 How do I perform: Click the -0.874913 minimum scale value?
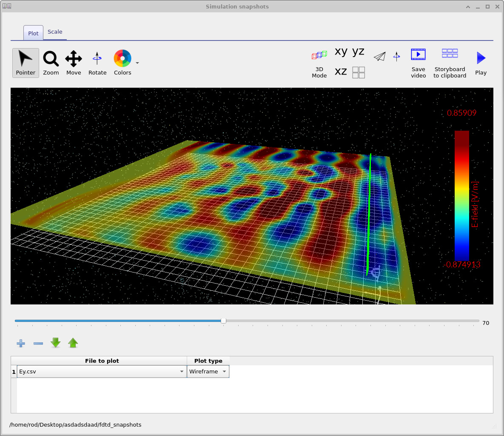pyautogui.click(x=462, y=264)
